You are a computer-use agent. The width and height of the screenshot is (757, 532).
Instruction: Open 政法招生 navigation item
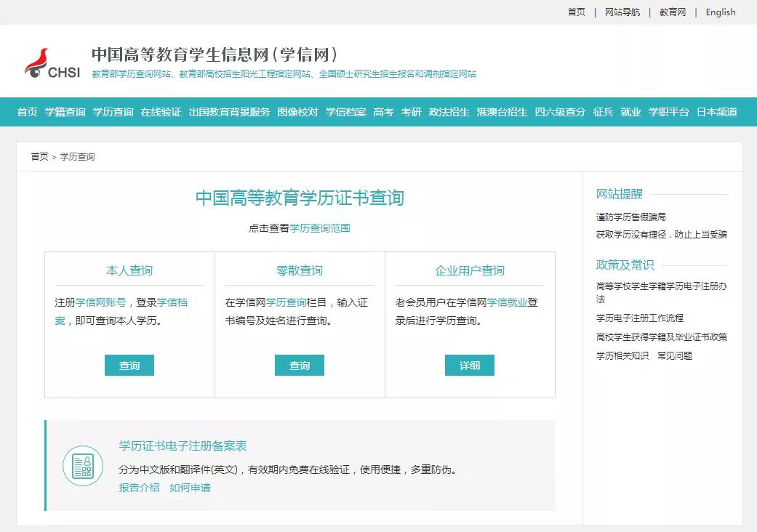[x=449, y=112]
